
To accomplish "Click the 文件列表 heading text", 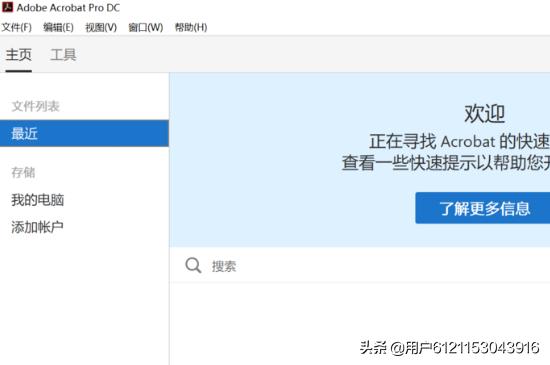I will pyautogui.click(x=35, y=106).
